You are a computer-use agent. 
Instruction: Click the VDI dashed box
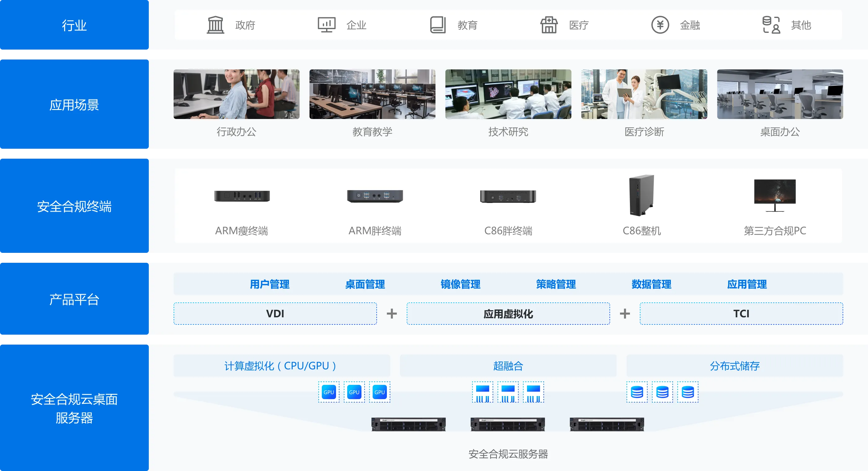click(x=275, y=314)
